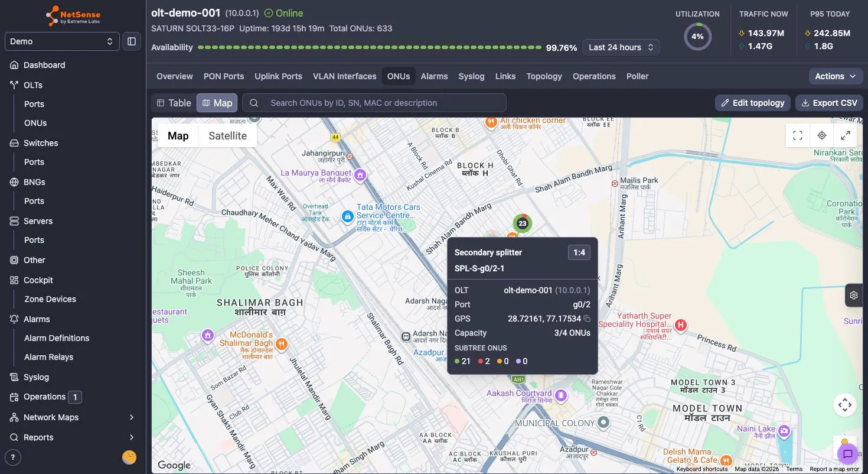Switch to Map view toggle
Image resolution: width=868 pixels, height=474 pixels.
(x=217, y=103)
